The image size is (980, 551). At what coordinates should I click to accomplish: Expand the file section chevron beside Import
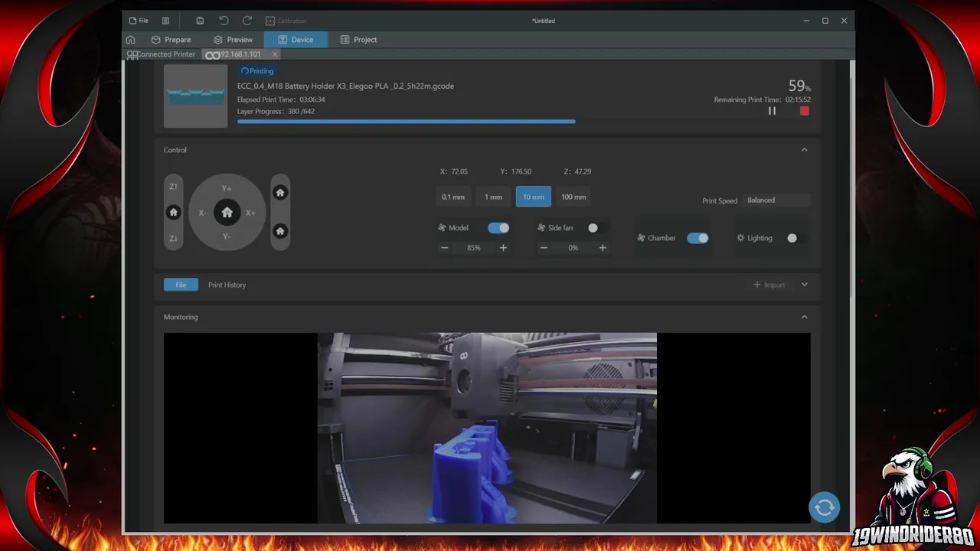(804, 285)
